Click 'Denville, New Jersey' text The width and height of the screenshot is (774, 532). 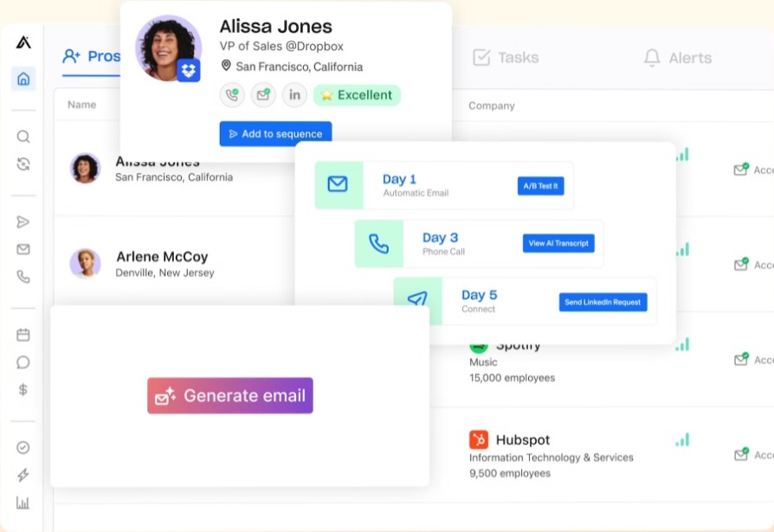point(164,272)
